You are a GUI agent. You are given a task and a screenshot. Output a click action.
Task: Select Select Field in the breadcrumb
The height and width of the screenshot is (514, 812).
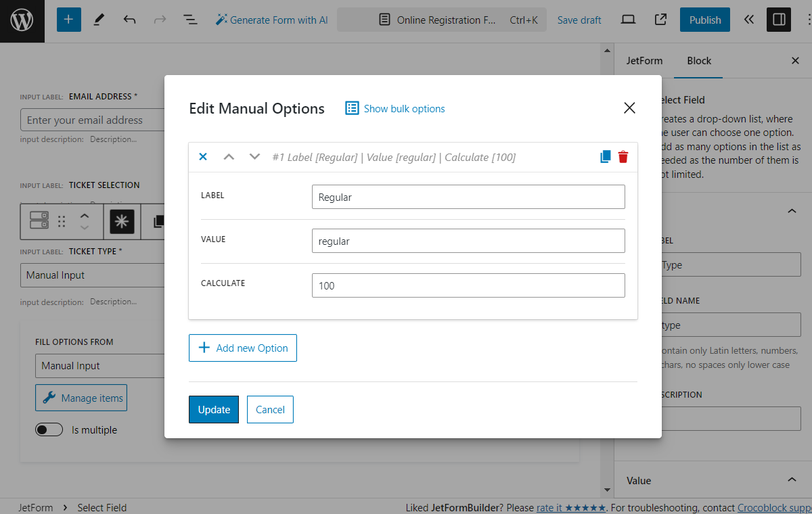point(102,507)
